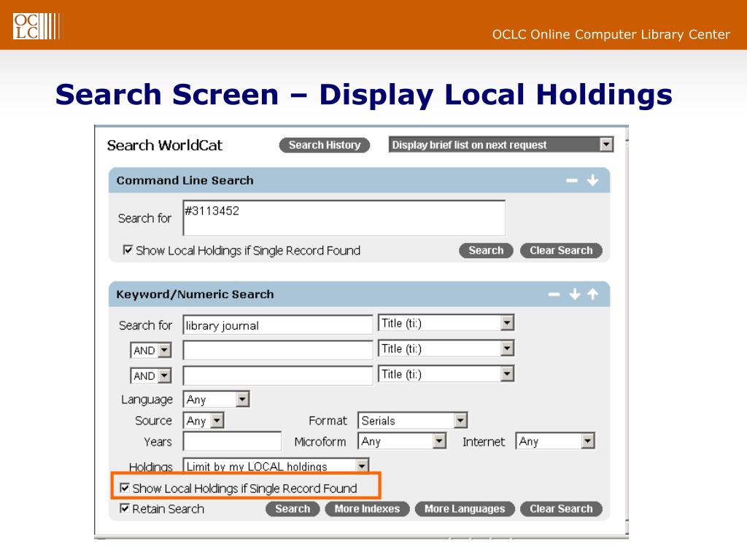Click the 'Search WorldCat' heading

click(165, 145)
